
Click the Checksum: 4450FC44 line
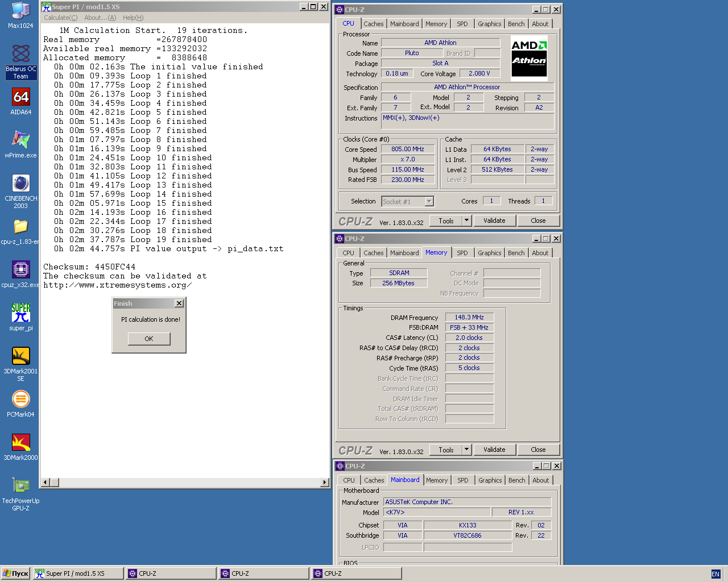(x=89, y=267)
